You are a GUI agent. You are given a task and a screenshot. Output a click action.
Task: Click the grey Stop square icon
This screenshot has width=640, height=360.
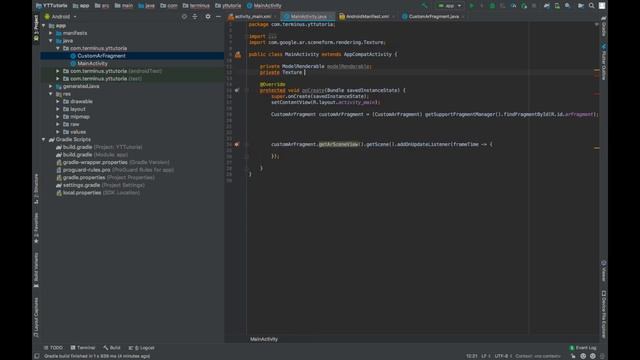coord(534,6)
